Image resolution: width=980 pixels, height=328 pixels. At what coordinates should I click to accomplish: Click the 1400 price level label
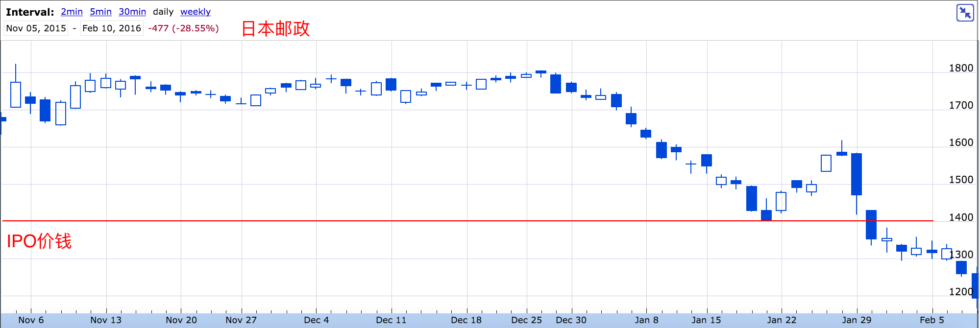(960, 217)
